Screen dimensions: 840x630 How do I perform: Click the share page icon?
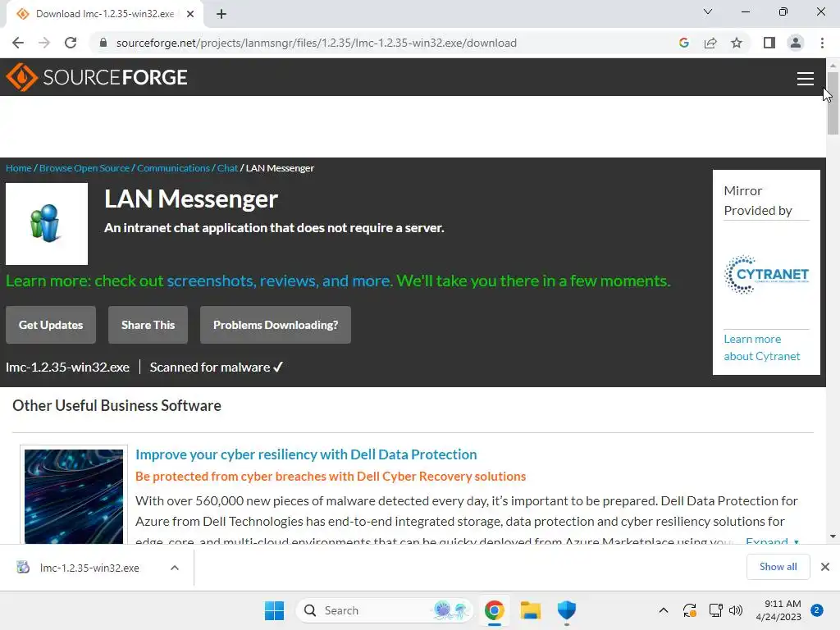710,43
